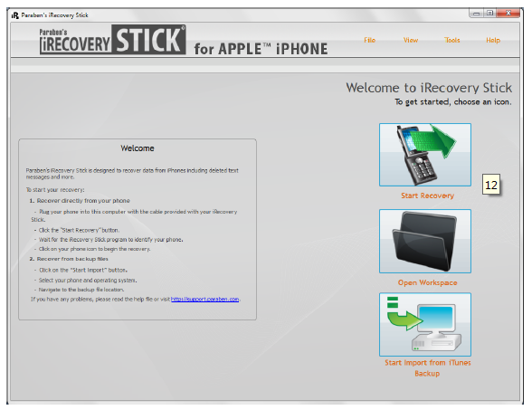532x410 pixels.
Task: Click the iRecovery Stick logo banner
Action: coord(112,40)
